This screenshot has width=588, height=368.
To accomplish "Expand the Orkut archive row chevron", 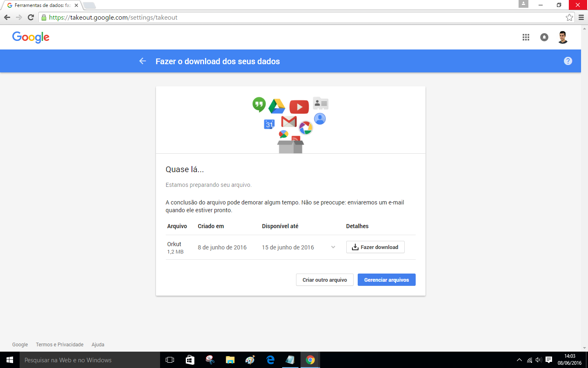I will [x=333, y=247].
